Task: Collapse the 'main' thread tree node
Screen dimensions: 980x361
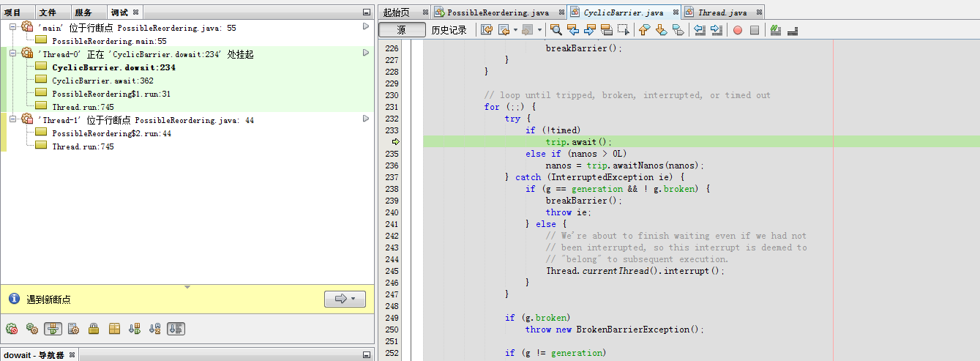Action: (x=14, y=27)
